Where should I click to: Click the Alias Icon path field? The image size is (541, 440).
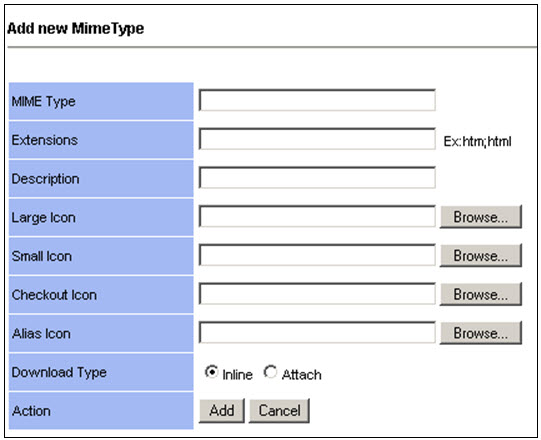click(317, 332)
